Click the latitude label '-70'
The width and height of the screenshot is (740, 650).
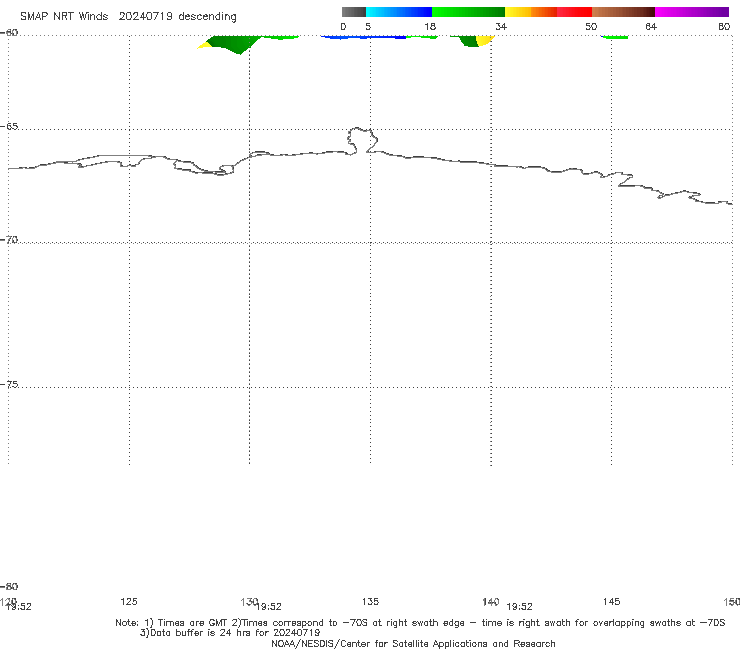[9, 240]
